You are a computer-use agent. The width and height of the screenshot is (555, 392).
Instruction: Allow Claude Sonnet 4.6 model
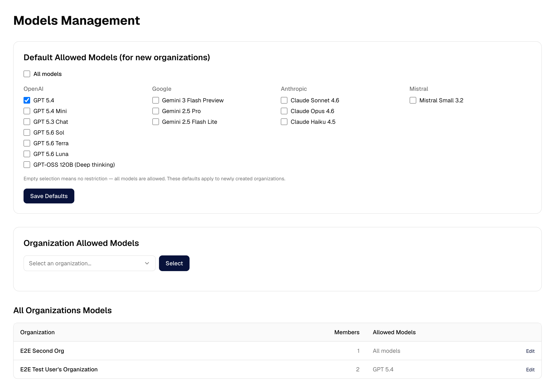(x=284, y=100)
